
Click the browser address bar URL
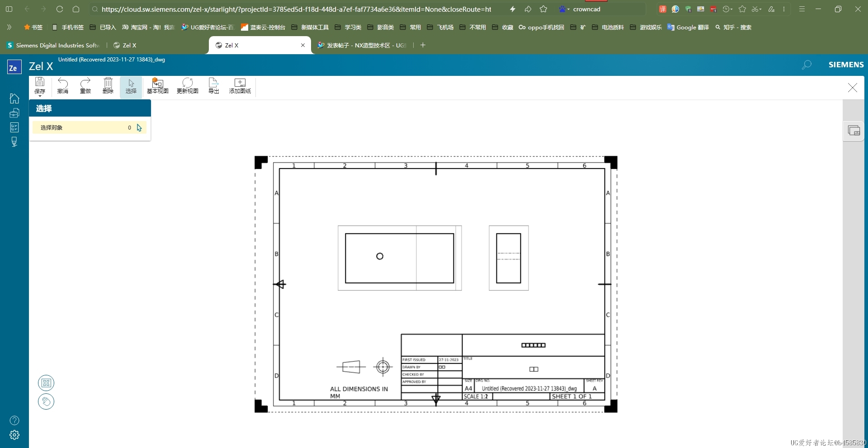coord(296,9)
